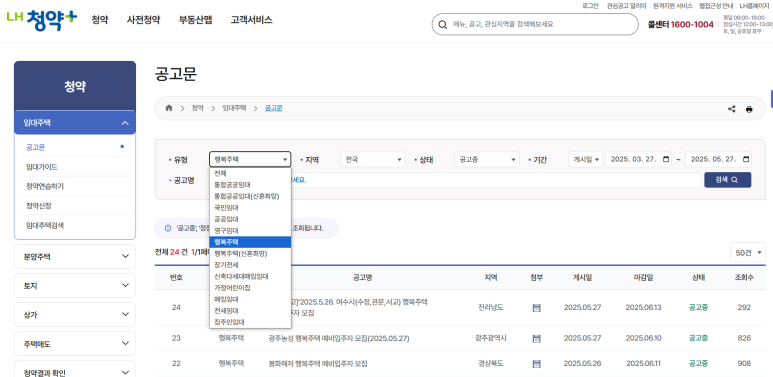Open attachment icon for row 24
The height and width of the screenshot is (377, 773).
point(537,308)
